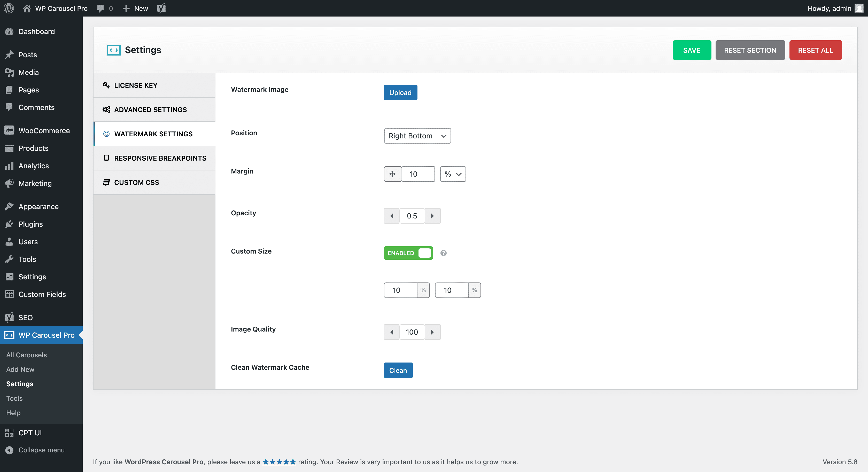Select the CPT UI sidebar icon
The image size is (868, 472).
[9, 433]
